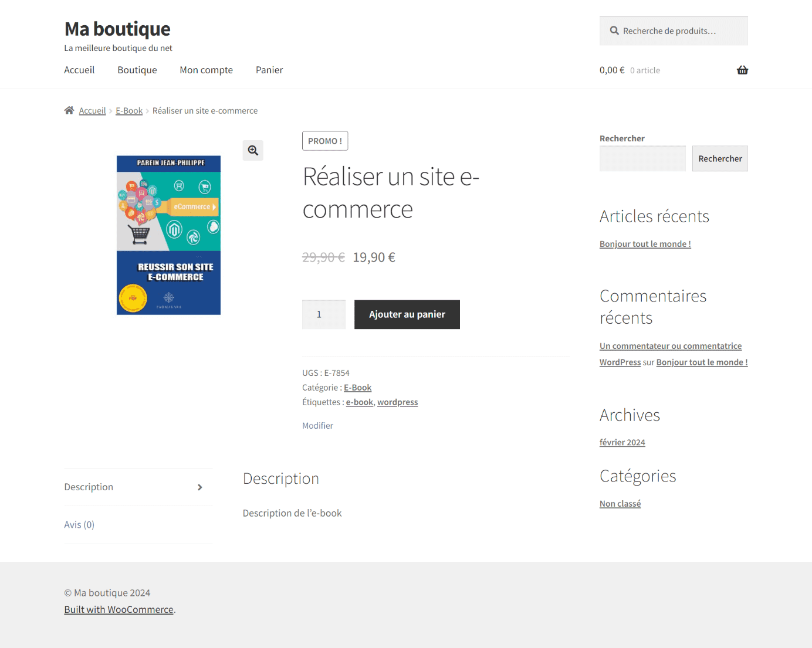Click the sidebar Rechercher button
The height and width of the screenshot is (648, 812).
(x=720, y=158)
